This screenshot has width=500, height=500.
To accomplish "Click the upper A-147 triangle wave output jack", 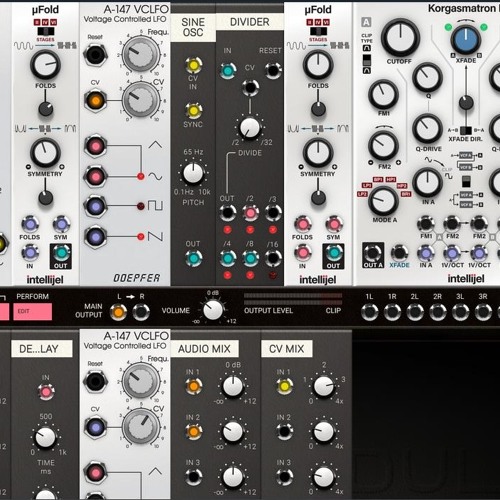I will coord(95,146).
